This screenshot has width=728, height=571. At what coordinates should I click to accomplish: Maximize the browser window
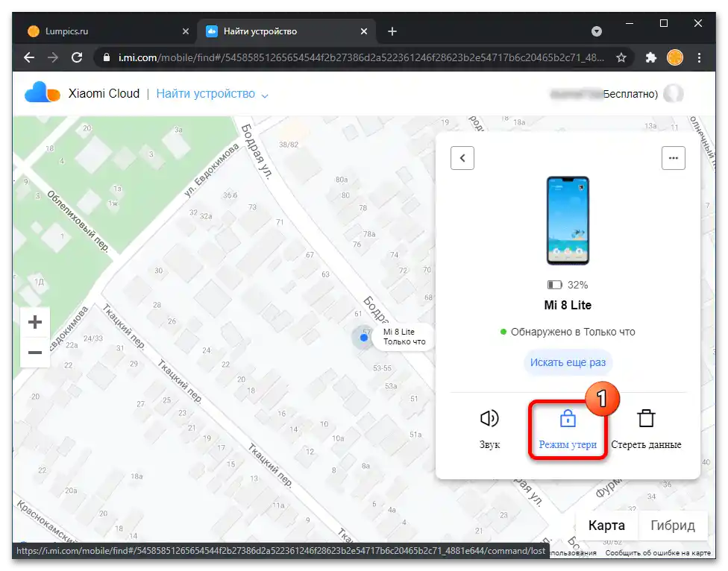[x=664, y=23]
